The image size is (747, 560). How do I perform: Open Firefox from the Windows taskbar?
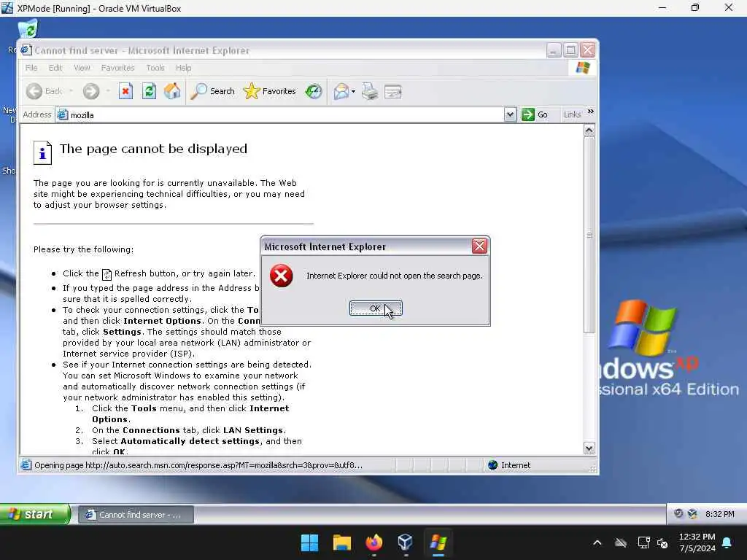(374, 542)
